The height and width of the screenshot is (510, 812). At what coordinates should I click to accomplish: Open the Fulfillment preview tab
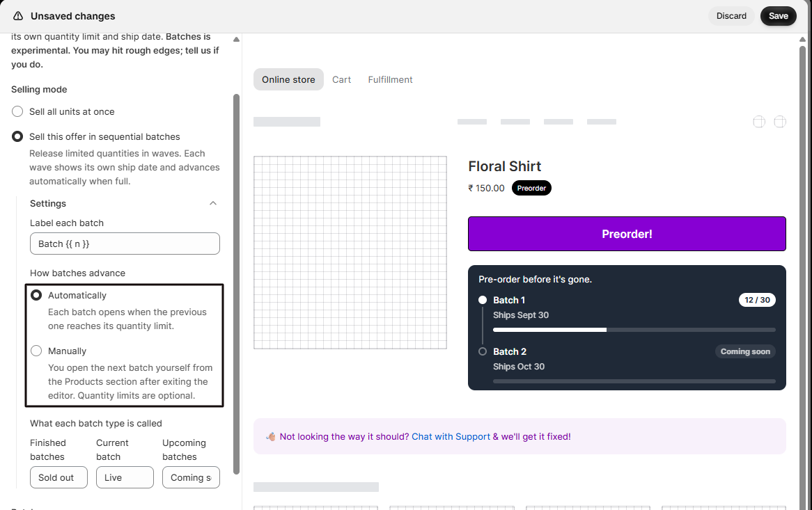(x=391, y=79)
